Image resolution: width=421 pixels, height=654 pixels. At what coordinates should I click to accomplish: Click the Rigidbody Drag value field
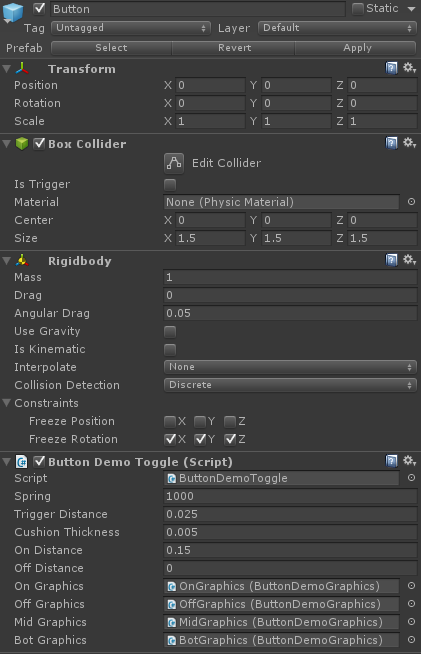click(x=290, y=295)
